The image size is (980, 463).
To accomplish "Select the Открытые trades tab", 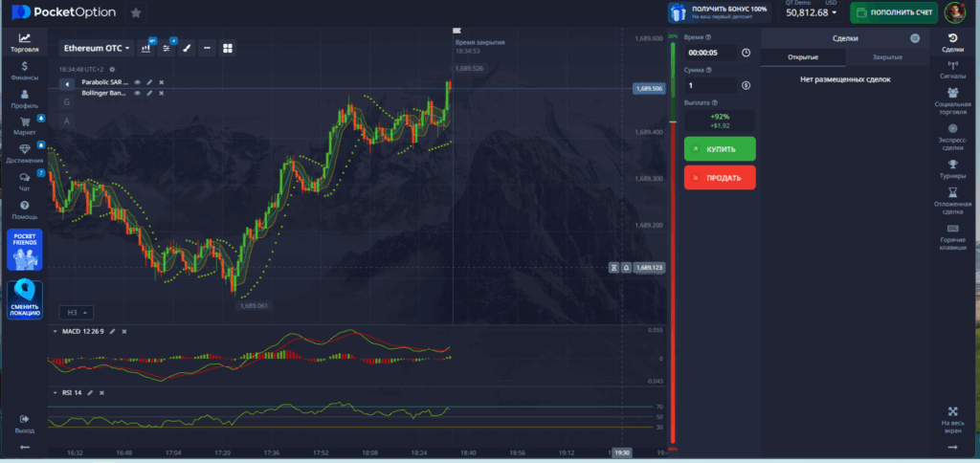I will coord(802,58).
